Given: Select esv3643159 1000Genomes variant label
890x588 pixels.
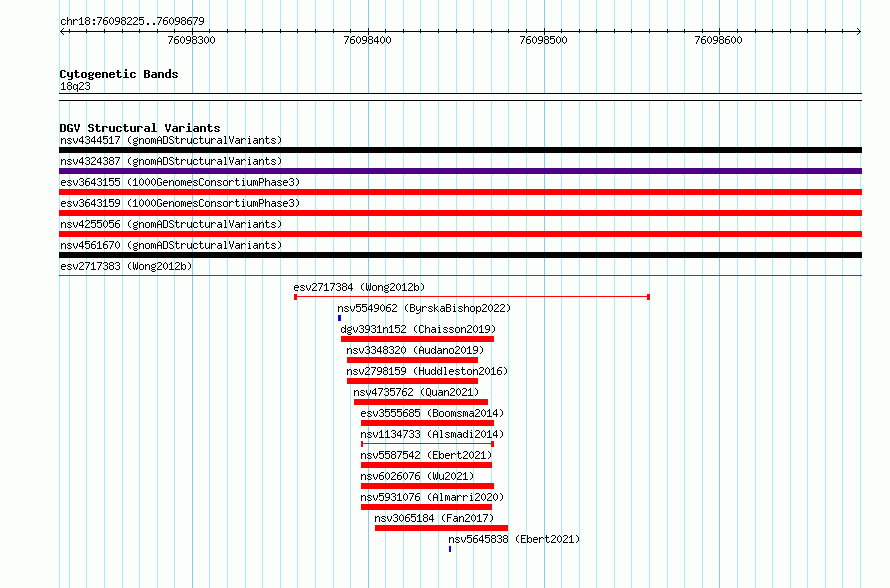Looking at the screenshot, I should tap(180, 203).
